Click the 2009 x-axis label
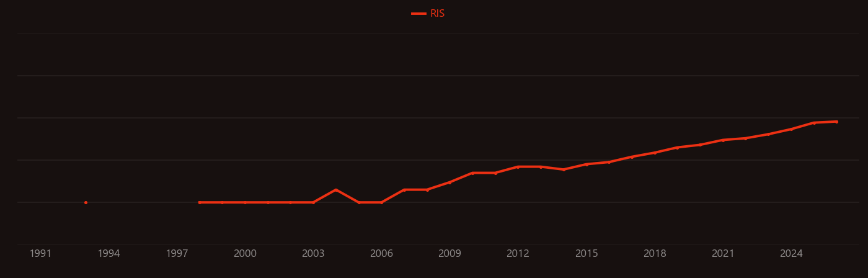Screen dimensions: 868x278 pos(449,254)
